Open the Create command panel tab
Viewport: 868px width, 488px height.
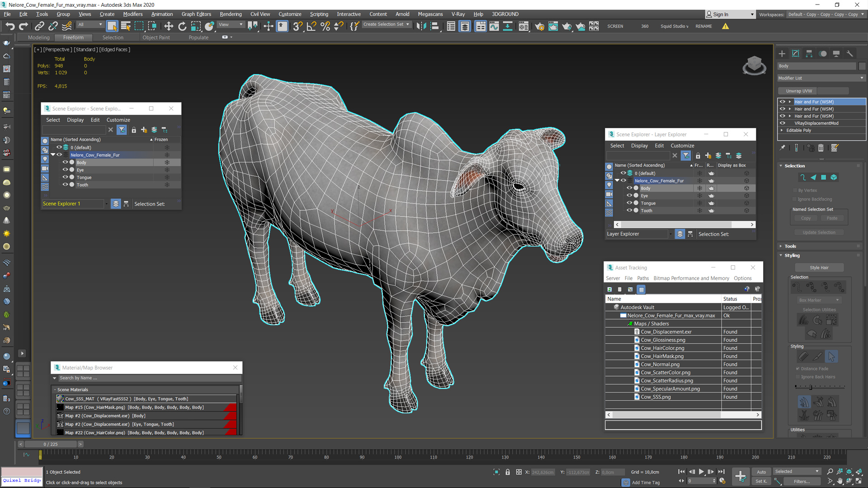pos(782,53)
